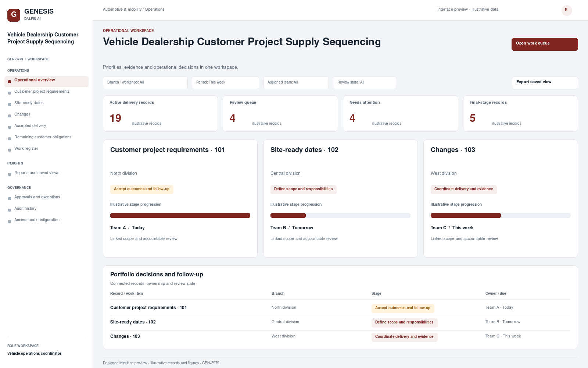
Task: Click Open work queue button
Action: pos(545,44)
